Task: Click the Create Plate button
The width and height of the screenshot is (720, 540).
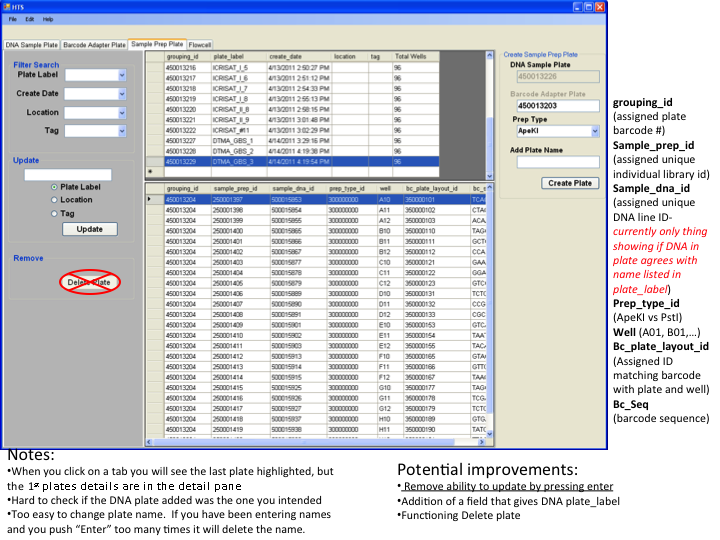Action: (570, 183)
